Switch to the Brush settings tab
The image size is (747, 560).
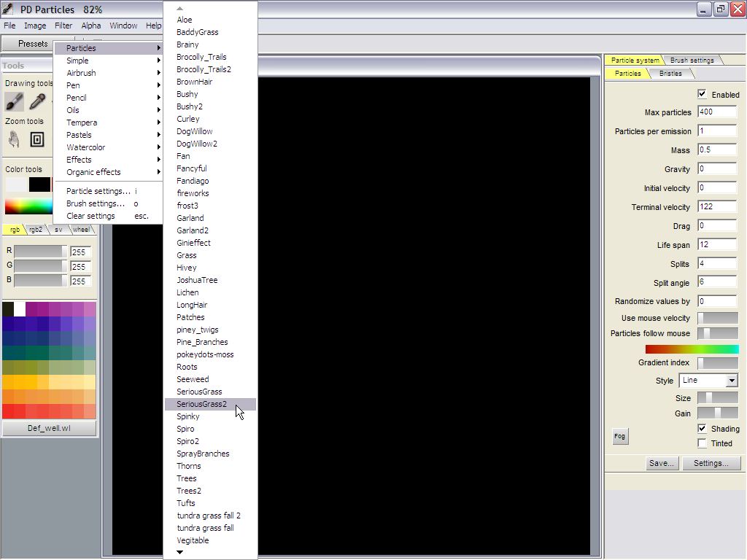coord(692,60)
